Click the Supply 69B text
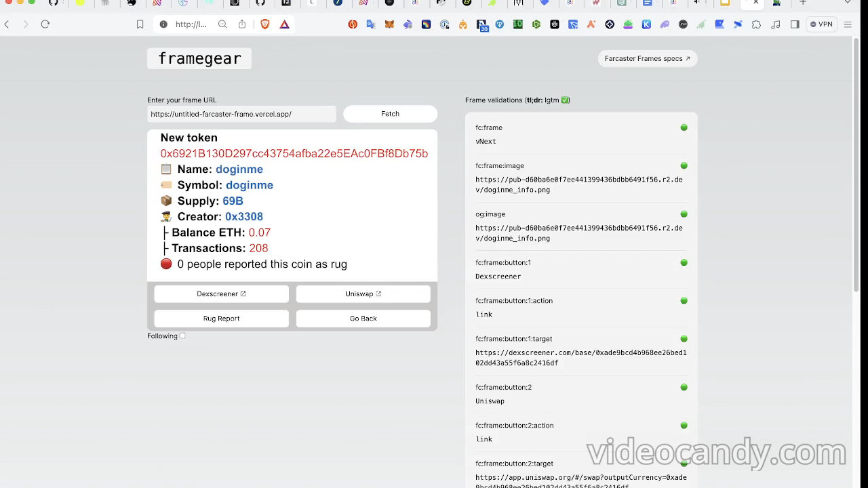 point(210,201)
